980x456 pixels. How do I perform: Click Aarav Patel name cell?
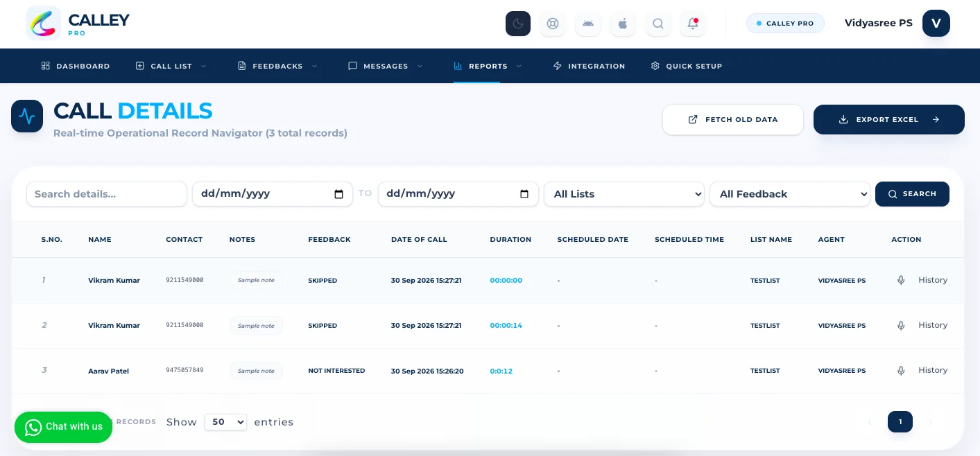point(108,371)
